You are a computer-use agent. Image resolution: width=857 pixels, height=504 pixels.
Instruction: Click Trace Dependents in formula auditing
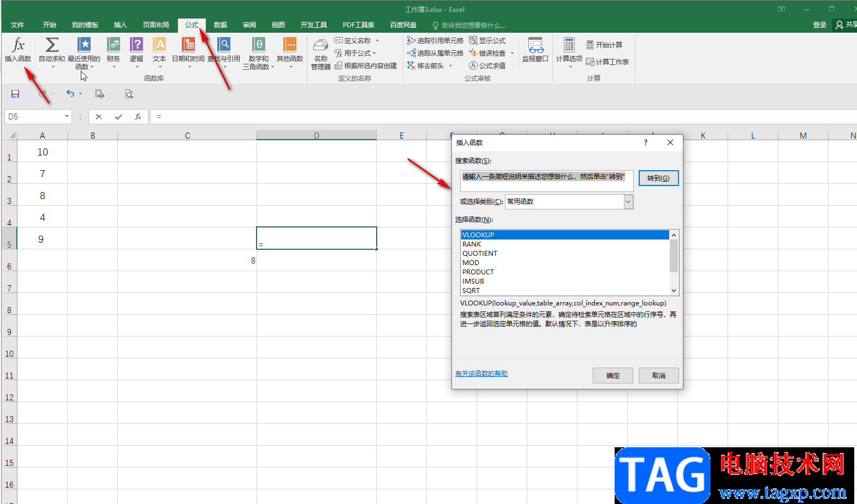pos(435,53)
